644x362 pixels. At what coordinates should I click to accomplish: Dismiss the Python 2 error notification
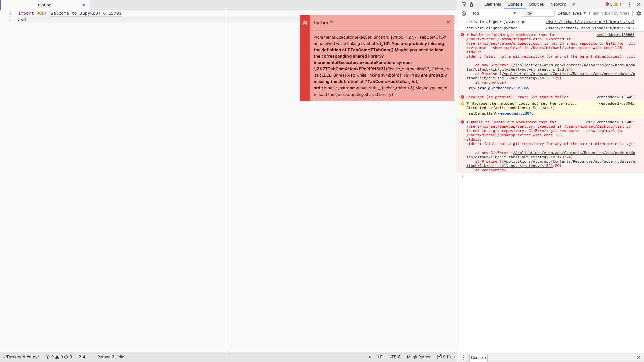click(x=448, y=22)
